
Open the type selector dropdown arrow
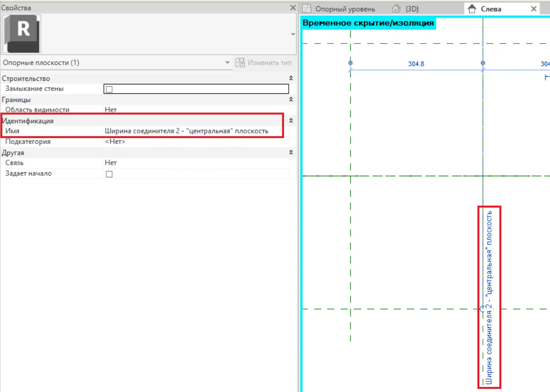(x=293, y=34)
